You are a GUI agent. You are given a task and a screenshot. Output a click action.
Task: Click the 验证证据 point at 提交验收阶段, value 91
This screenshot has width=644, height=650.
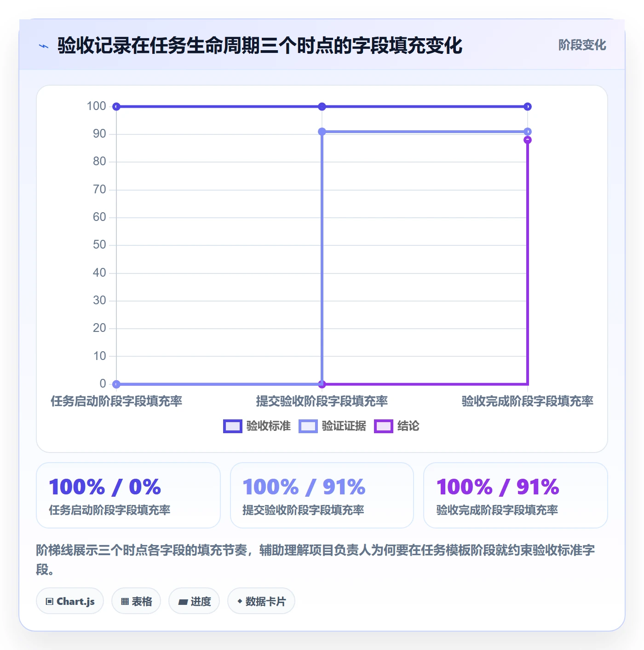coord(322,132)
